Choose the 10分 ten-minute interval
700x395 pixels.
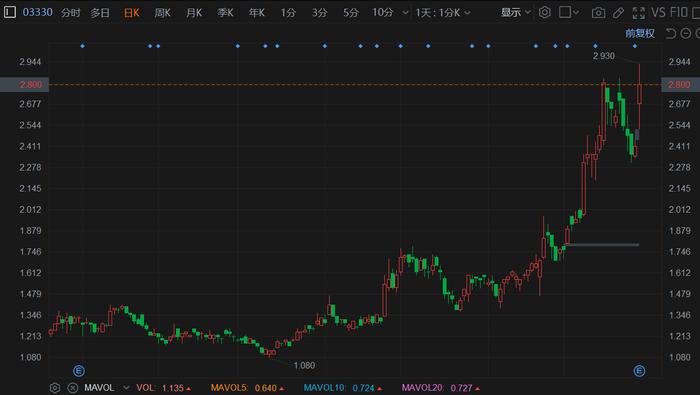[383, 13]
